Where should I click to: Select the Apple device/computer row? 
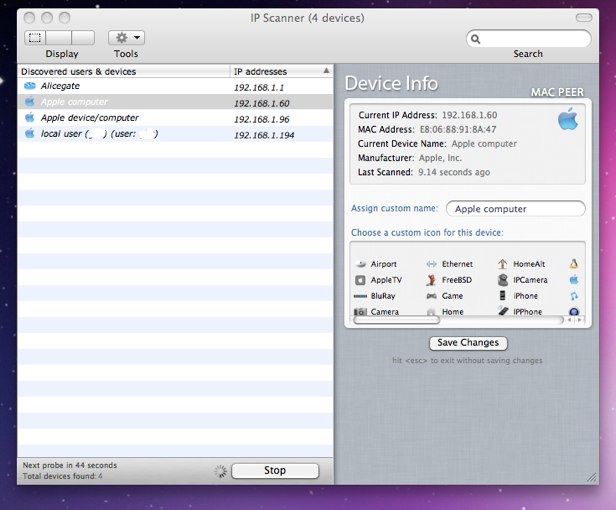[x=175, y=118]
